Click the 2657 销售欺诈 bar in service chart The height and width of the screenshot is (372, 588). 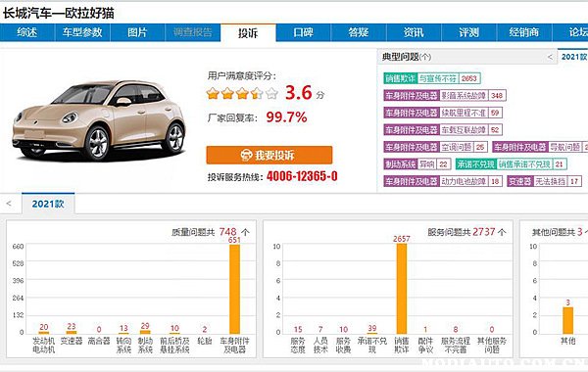pos(402,289)
